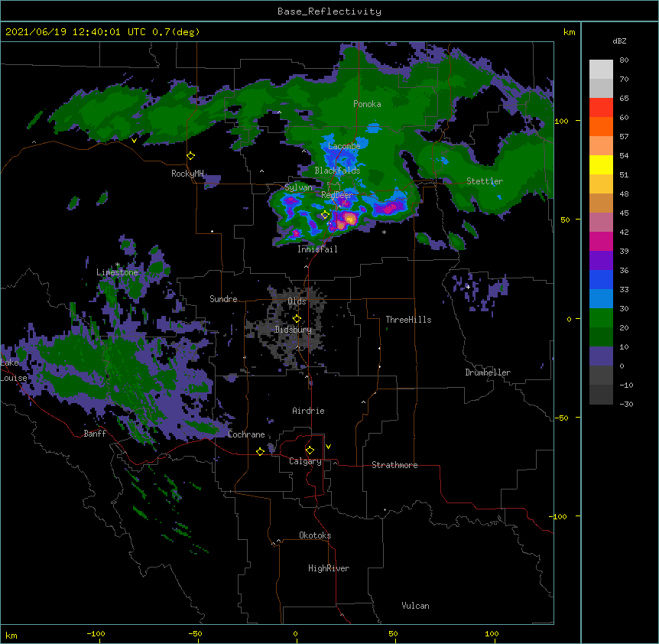659x644 pixels.
Task: Click the slate 0-10 dBZ legend swatch
Action: click(601, 356)
